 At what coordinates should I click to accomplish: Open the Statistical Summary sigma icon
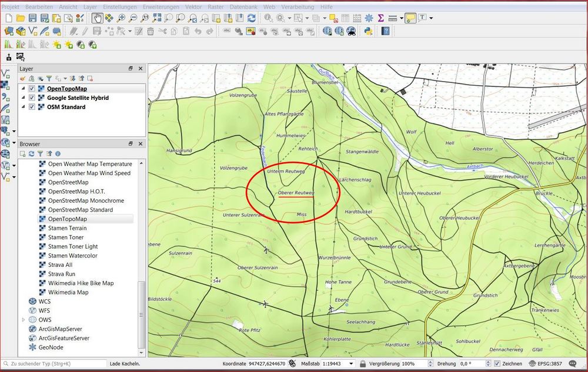pyautogui.click(x=380, y=18)
